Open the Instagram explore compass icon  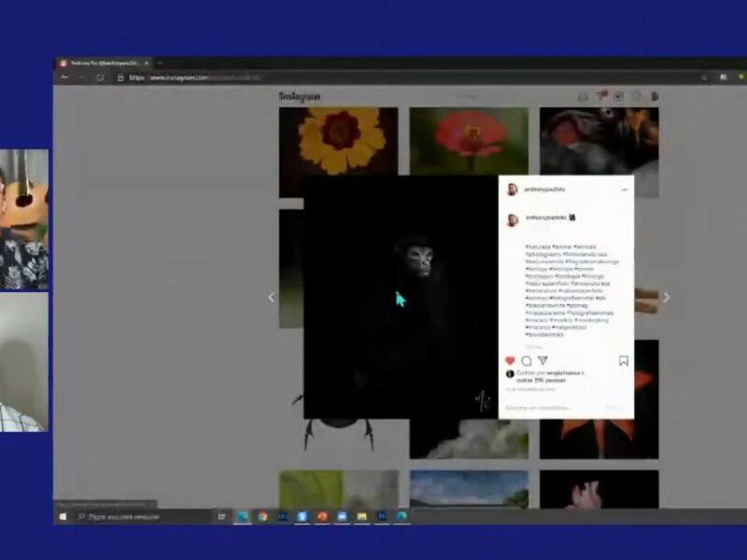[x=618, y=96]
